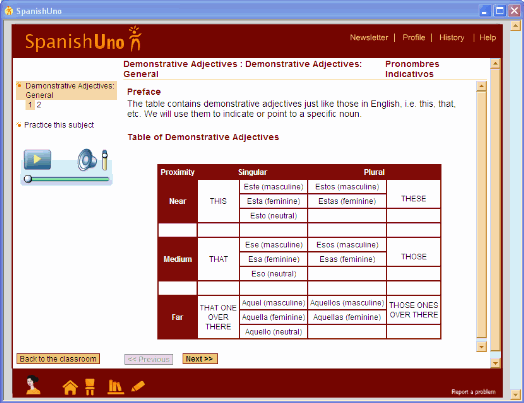Open the History menu link
The width and height of the screenshot is (524, 403).
pos(451,37)
